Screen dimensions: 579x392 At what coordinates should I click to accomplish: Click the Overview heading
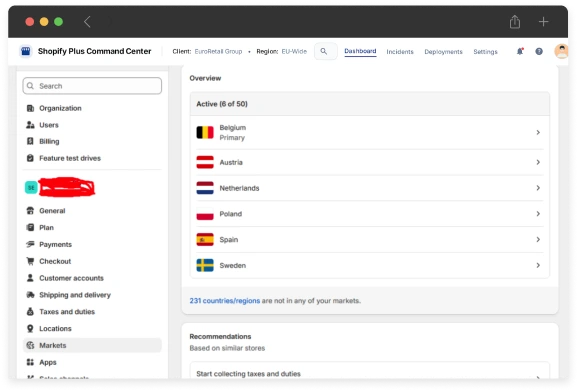click(x=205, y=78)
